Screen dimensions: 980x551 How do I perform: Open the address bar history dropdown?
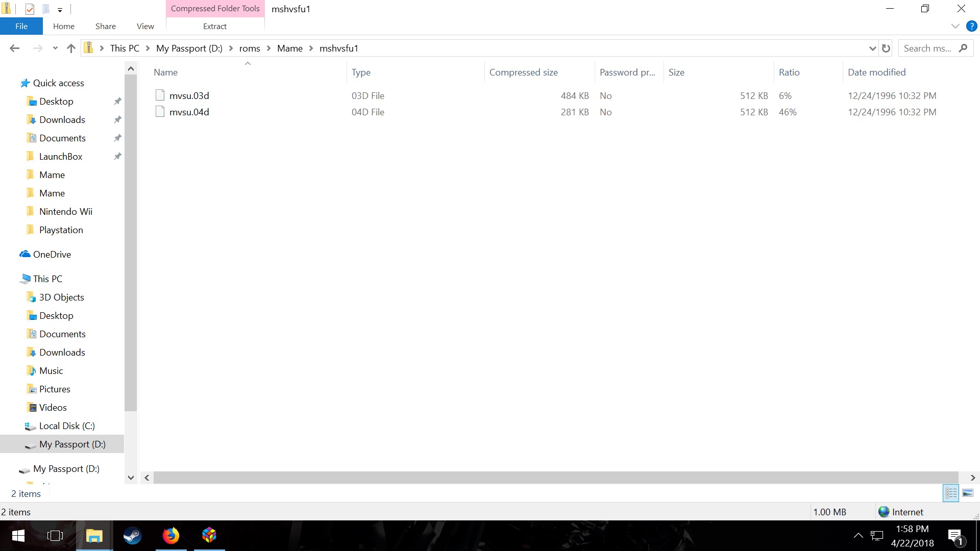(x=872, y=48)
